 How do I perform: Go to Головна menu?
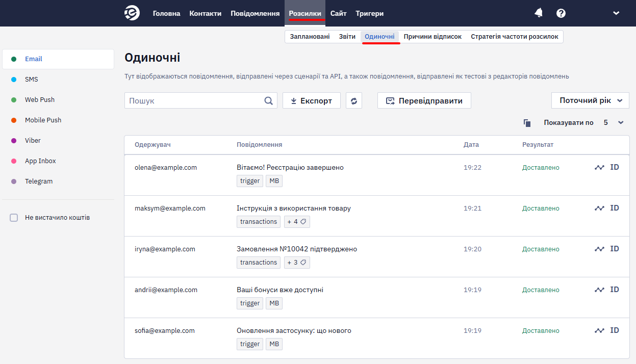click(167, 13)
